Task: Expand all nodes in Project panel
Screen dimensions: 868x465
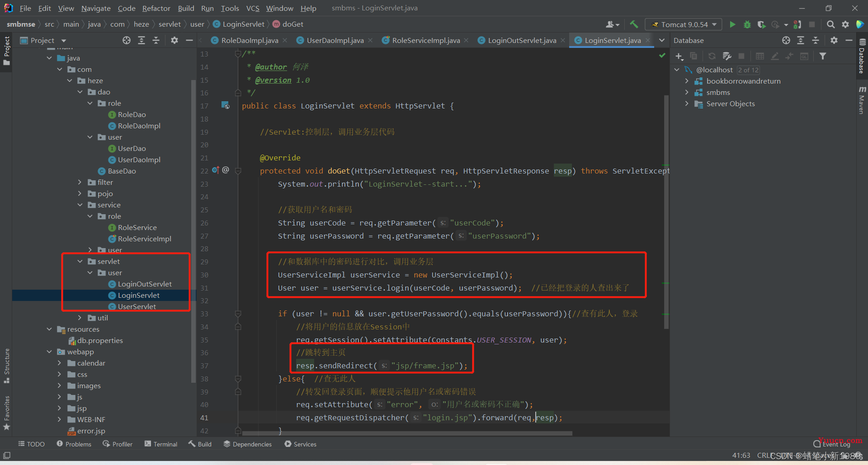Action: 142,40
